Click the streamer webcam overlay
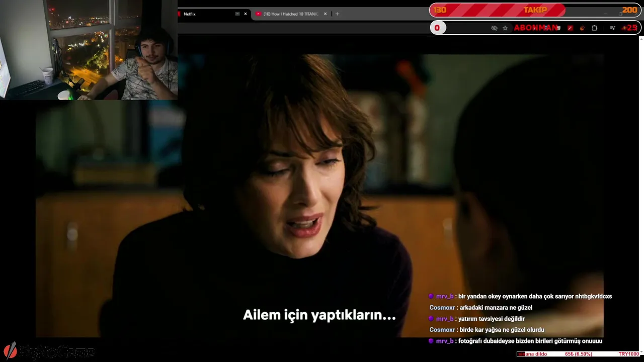 (x=89, y=50)
